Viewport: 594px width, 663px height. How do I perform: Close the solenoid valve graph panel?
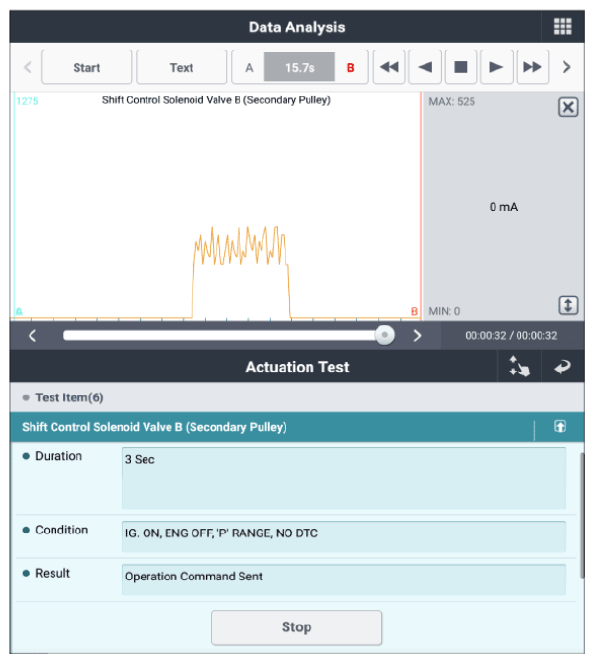pos(568,107)
